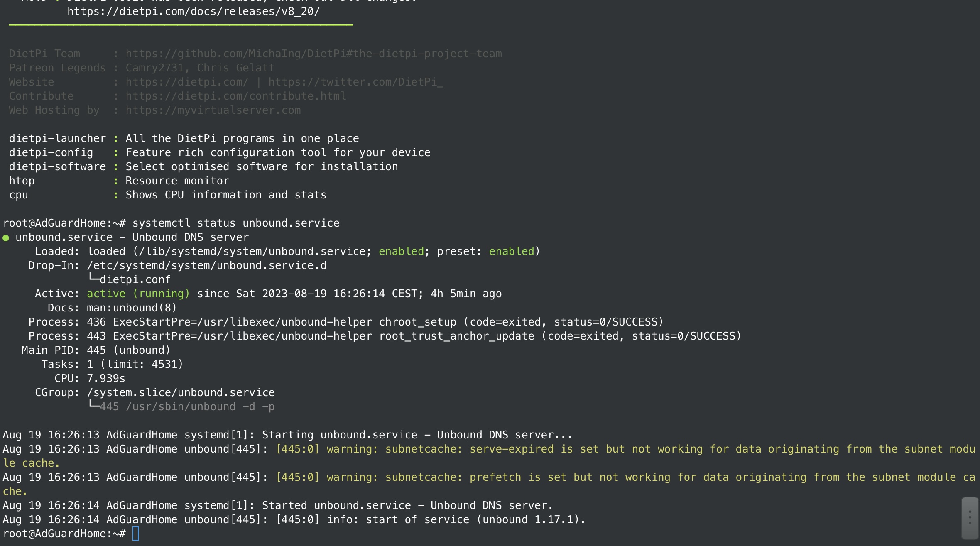Open the myvirtualserver.com hosting link
This screenshot has width=980, height=546.
pos(213,110)
